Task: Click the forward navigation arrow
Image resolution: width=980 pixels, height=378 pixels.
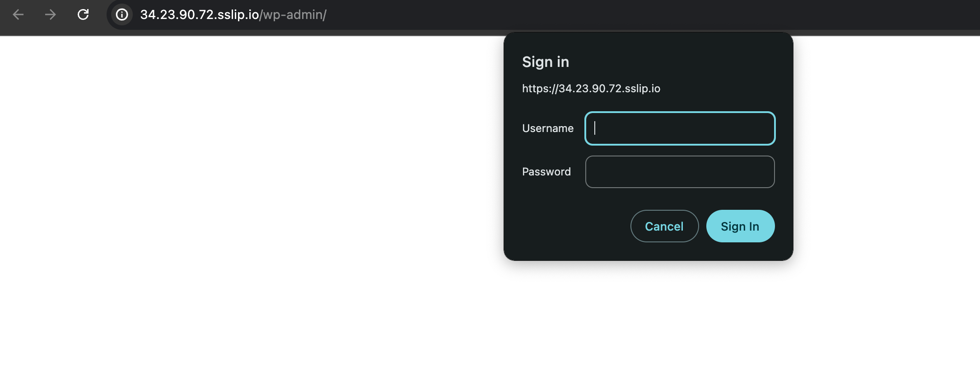Action: click(51, 15)
